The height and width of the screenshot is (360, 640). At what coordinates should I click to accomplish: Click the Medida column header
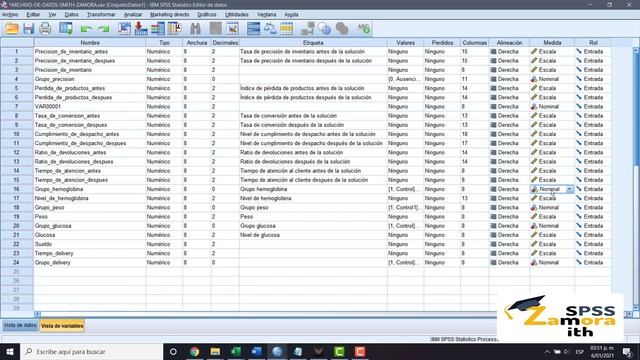pyautogui.click(x=552, y=42)
